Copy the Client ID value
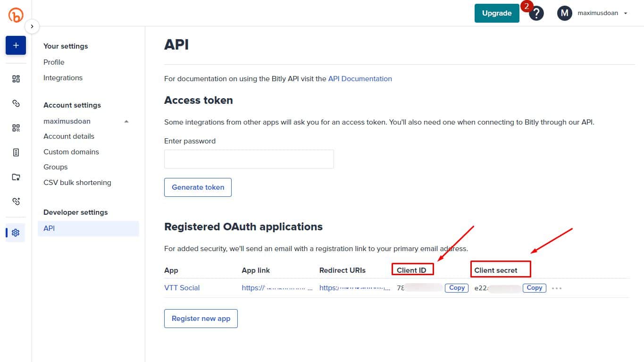 point(457,288)
